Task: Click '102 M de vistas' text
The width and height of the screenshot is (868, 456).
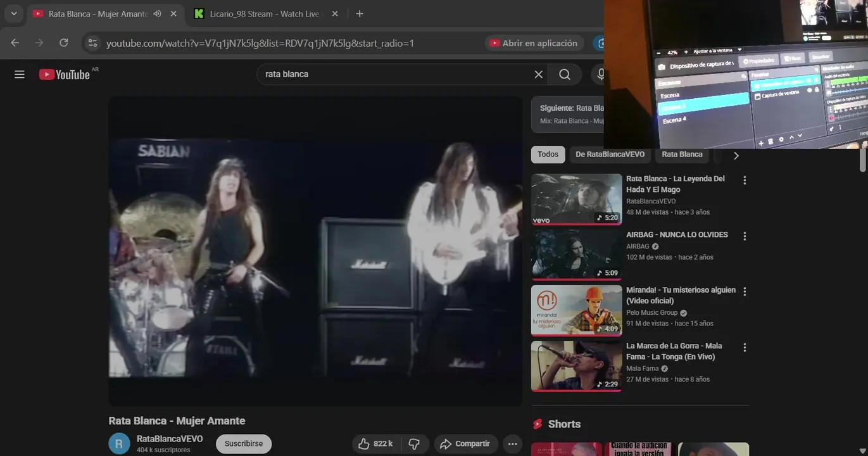Action: 649,257
